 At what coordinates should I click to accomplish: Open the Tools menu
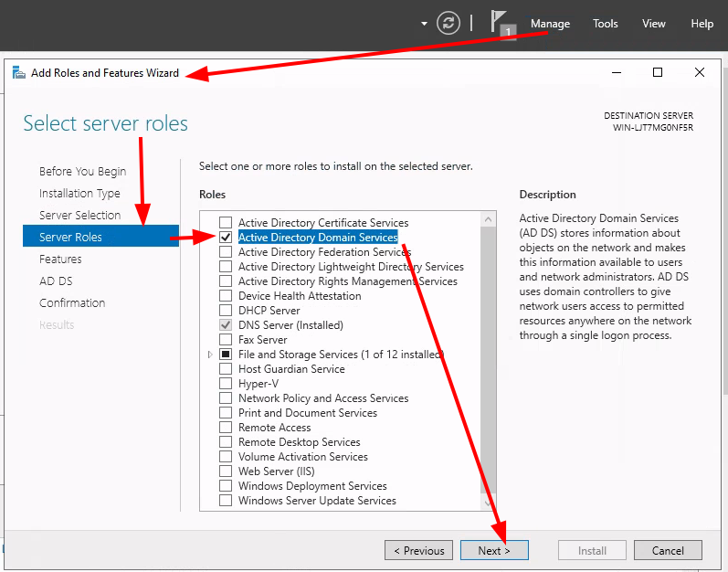click(x=605, y=24)
